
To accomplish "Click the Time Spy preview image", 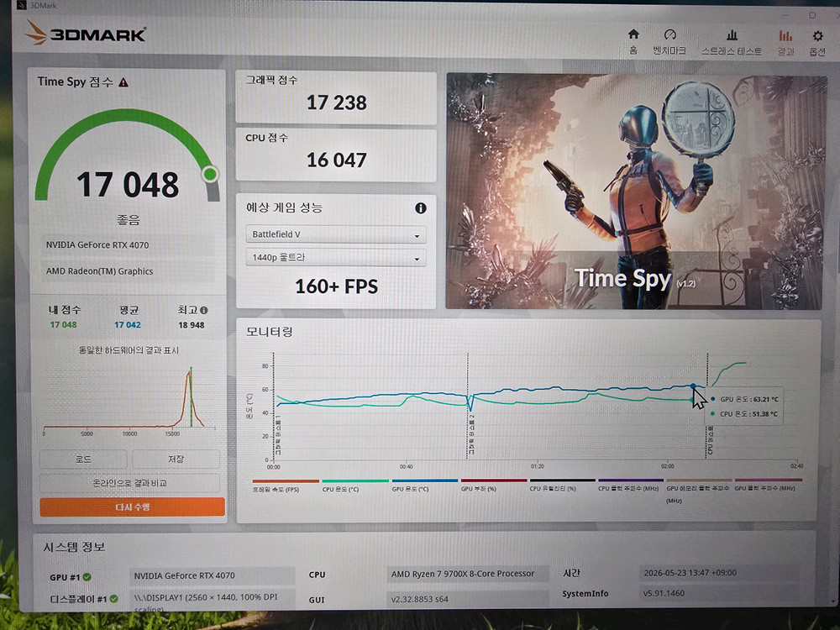I will click(635, 192).
